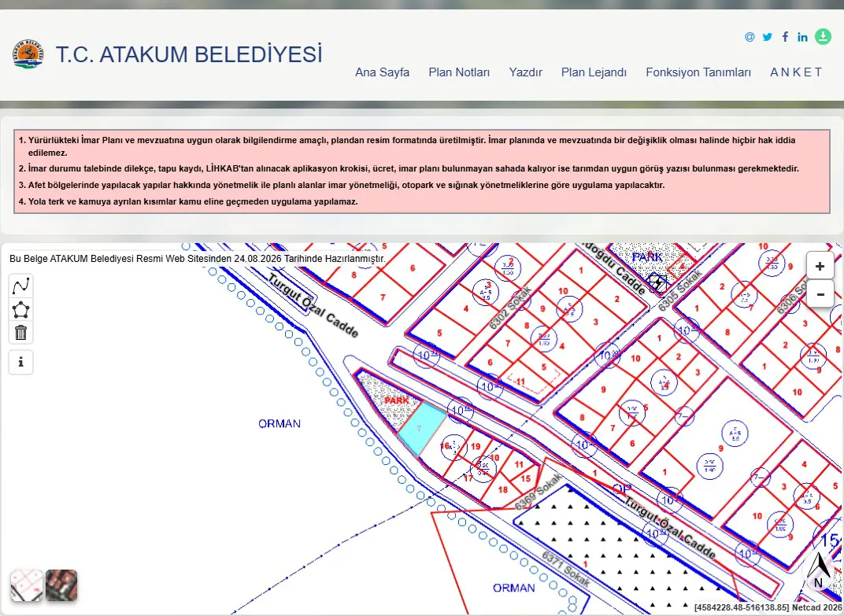Image resolution: width=844 pixels, height=616 pixels.
Task: Zoom in with the plus button
Action: coord(820,267)
